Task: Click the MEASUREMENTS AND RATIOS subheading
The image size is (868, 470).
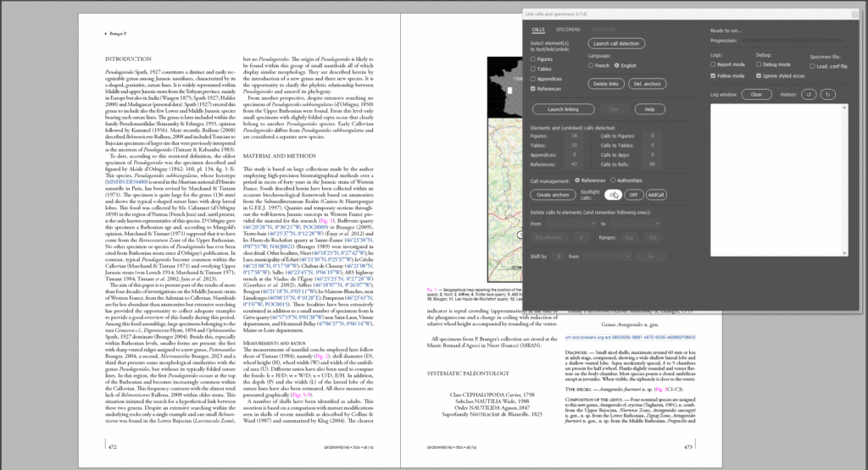Action: (x=275, y=343)
